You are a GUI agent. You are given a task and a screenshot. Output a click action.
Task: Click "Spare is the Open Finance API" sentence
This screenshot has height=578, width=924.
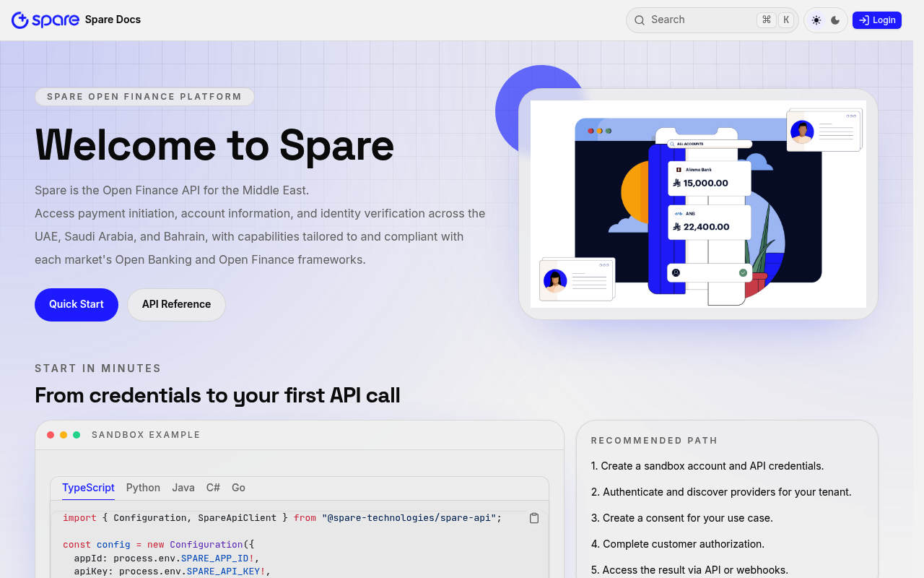click(x=172, y=191)
